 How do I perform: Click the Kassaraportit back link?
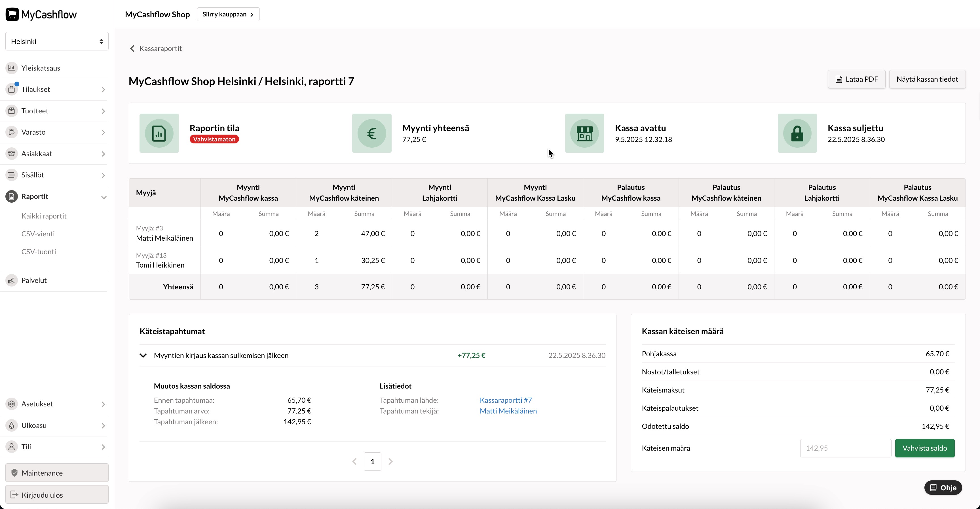[156, 49]
